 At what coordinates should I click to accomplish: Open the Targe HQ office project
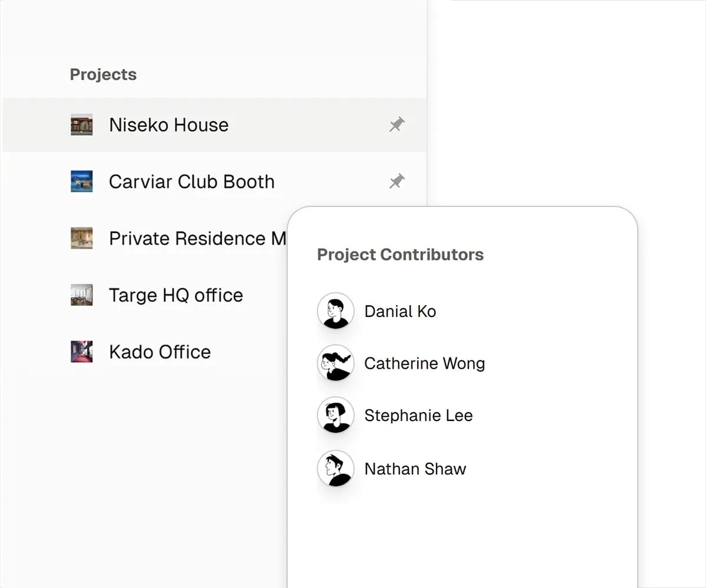tap(175, 295)
